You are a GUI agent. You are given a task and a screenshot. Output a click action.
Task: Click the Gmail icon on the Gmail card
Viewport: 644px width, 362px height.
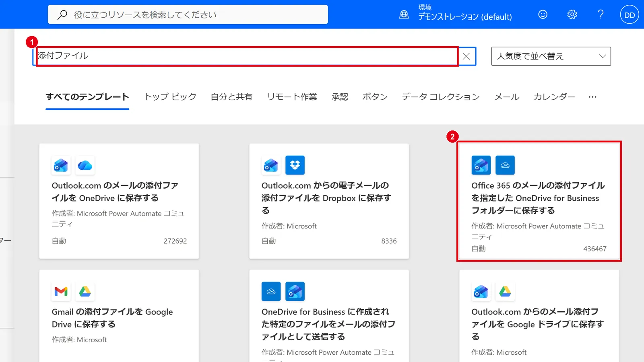[61, 291]
